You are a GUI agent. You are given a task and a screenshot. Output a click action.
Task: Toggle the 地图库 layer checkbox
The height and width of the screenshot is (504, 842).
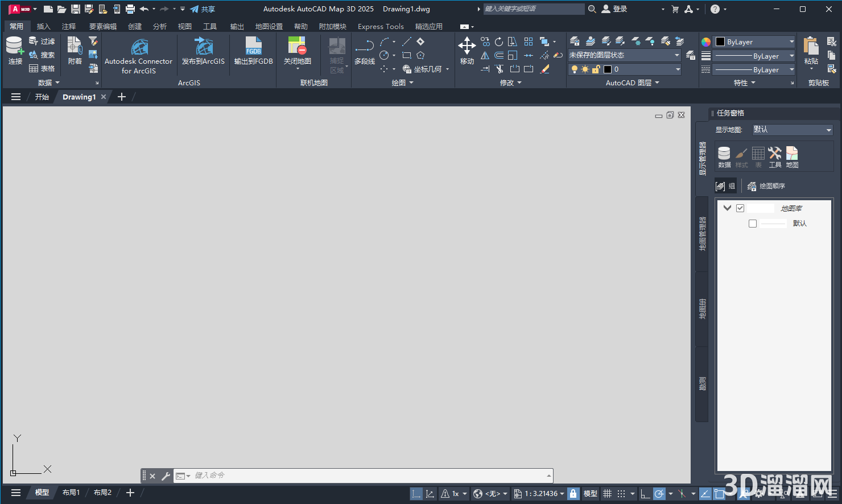click(740, 208)
